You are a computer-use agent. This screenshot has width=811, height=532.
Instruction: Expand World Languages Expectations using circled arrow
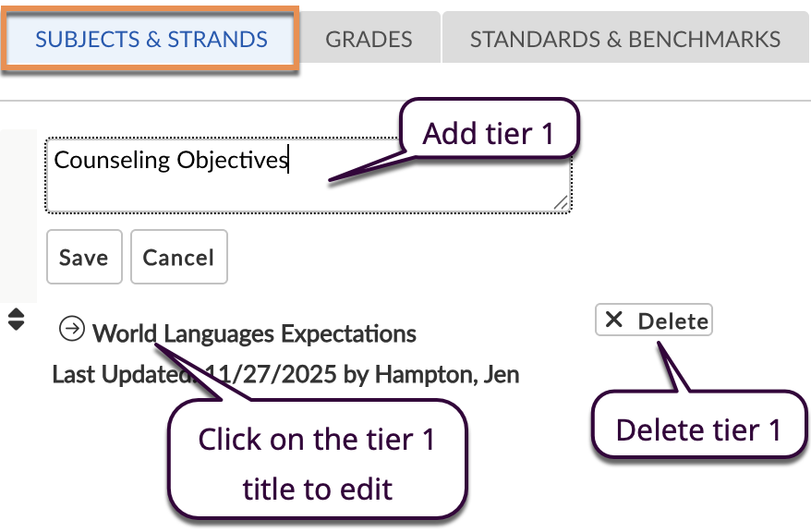(71, 328)
